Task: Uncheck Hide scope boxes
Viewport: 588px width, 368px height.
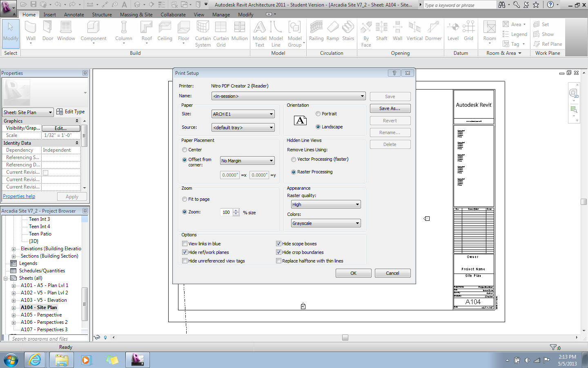Action: [278, 243]
